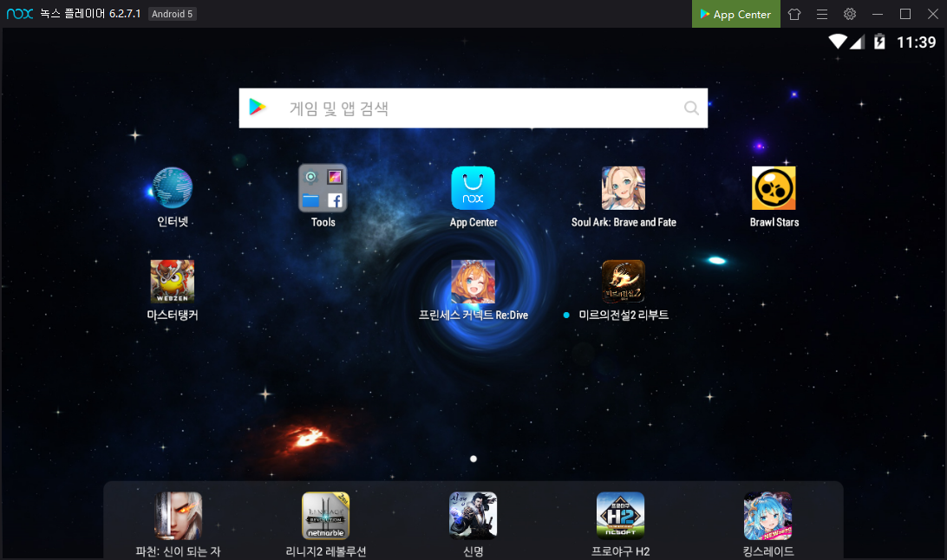The image size is (947, 560).
Task: Click the Wi-Fi status icon
Action: click(x=839, y=42)
